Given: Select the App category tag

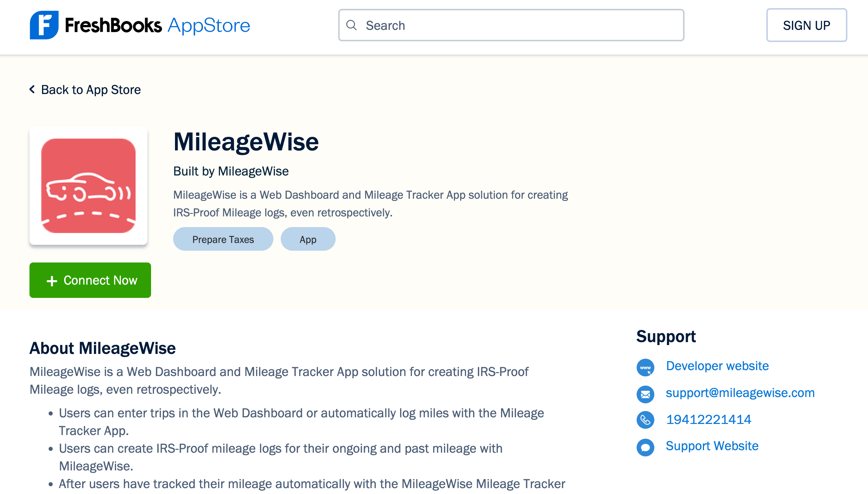Looking at the screenshot, I should [308, 239].
